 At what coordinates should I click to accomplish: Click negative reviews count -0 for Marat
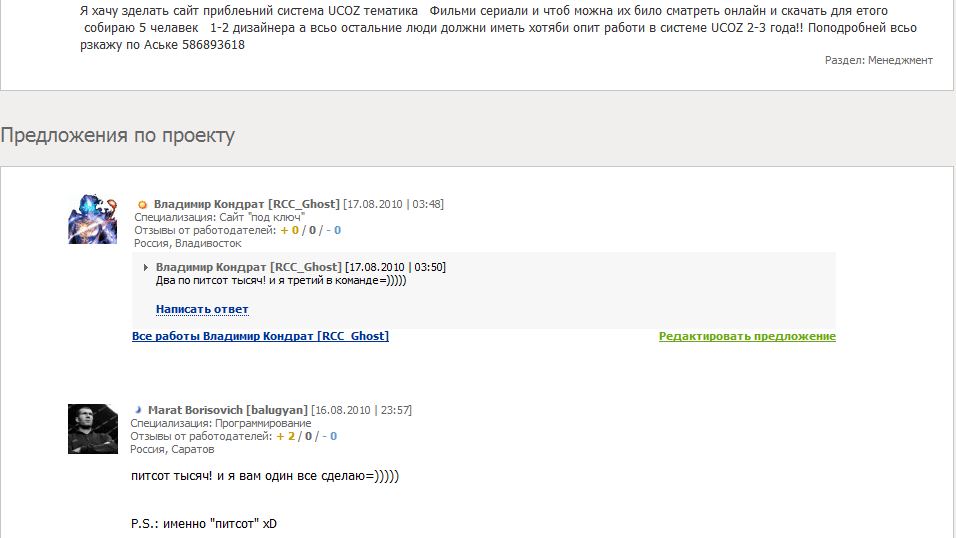click(330, 436)
